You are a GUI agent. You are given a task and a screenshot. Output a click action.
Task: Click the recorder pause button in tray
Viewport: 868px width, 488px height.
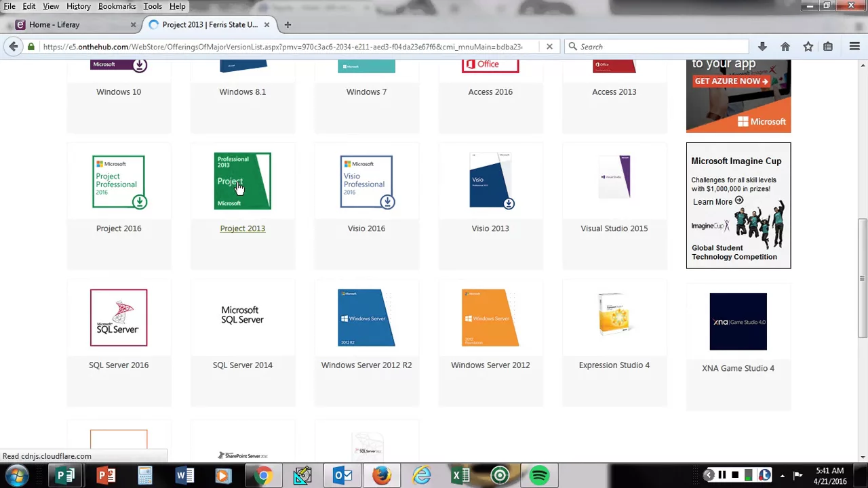tap(722, 475)
